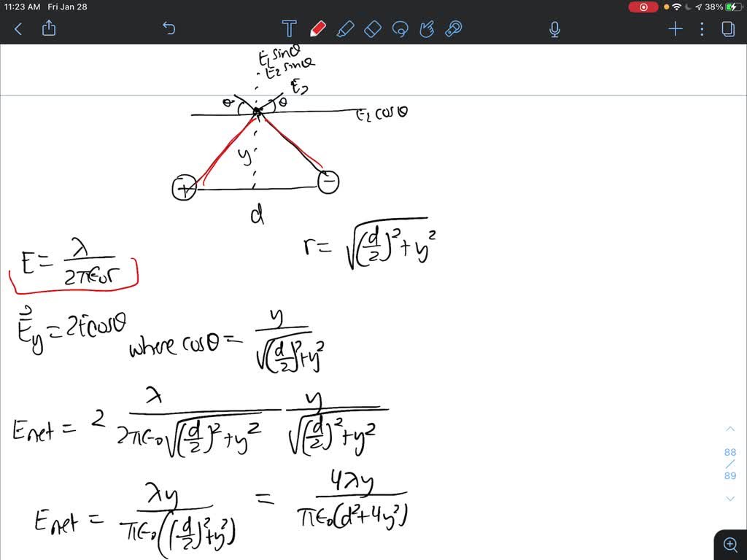747x560 pixels.
Task: Activate the Lasso selection tool
Action: pyautogui.click(x=400, y=28)
